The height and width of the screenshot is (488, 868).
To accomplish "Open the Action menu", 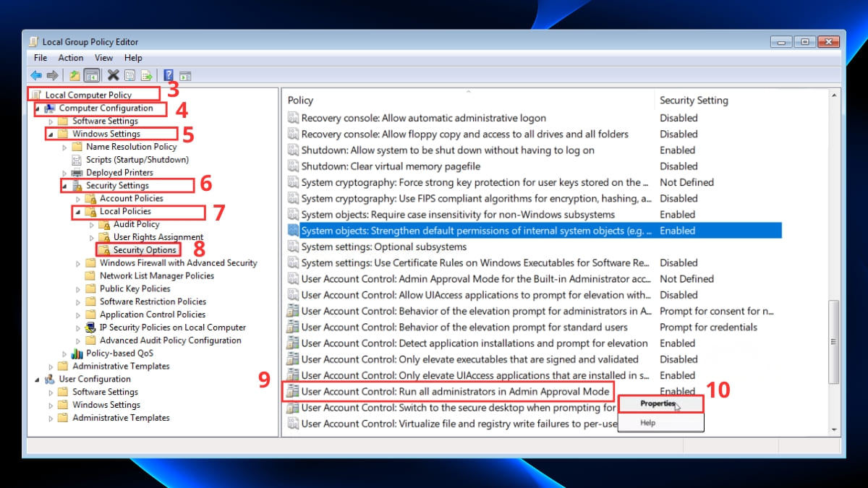I will coord(70,58).
